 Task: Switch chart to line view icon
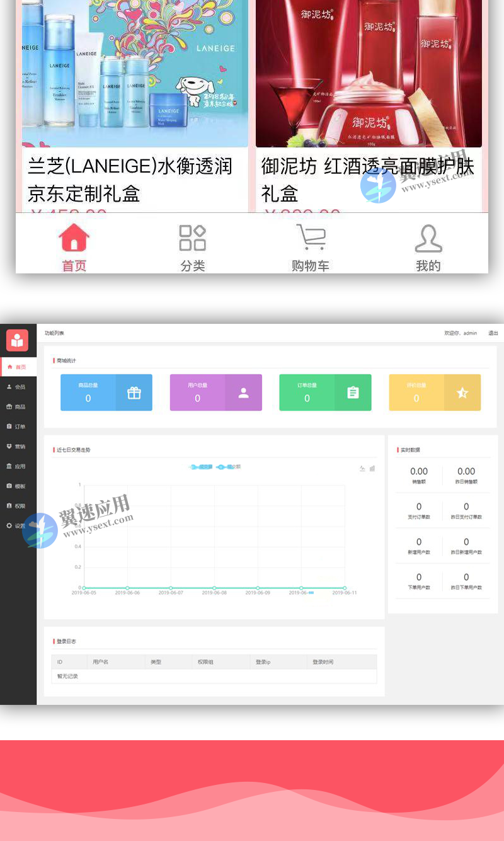point(363,469)
